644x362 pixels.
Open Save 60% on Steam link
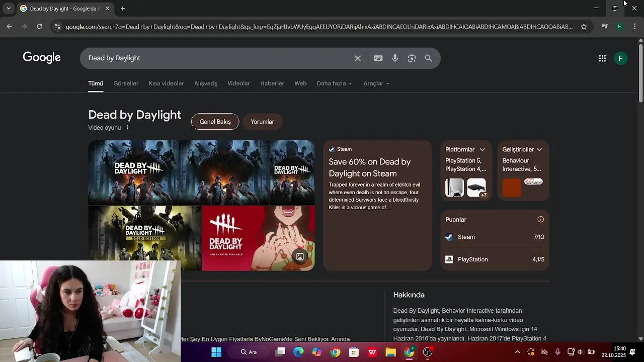370,167
